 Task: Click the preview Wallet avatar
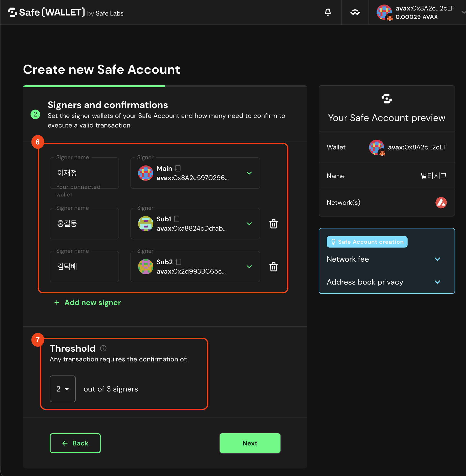pos(376,147)
